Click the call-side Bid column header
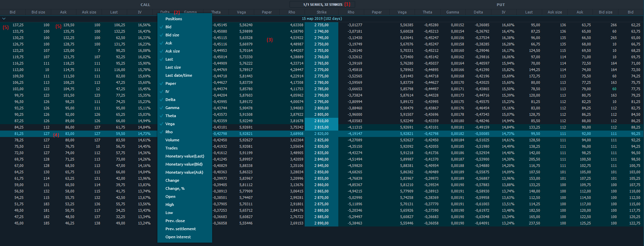 point(12,12)
